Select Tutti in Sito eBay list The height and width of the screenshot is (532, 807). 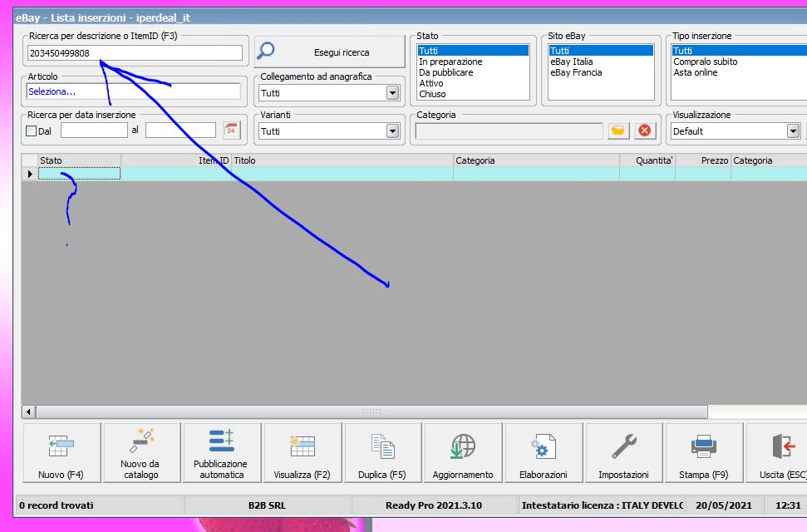click(x=601, y=51)
